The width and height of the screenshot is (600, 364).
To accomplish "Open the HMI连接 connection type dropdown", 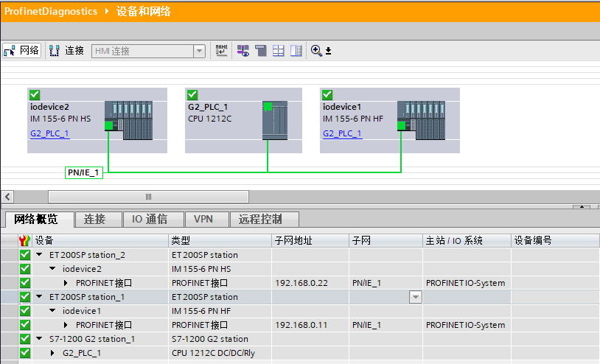I will click(199, 51).
